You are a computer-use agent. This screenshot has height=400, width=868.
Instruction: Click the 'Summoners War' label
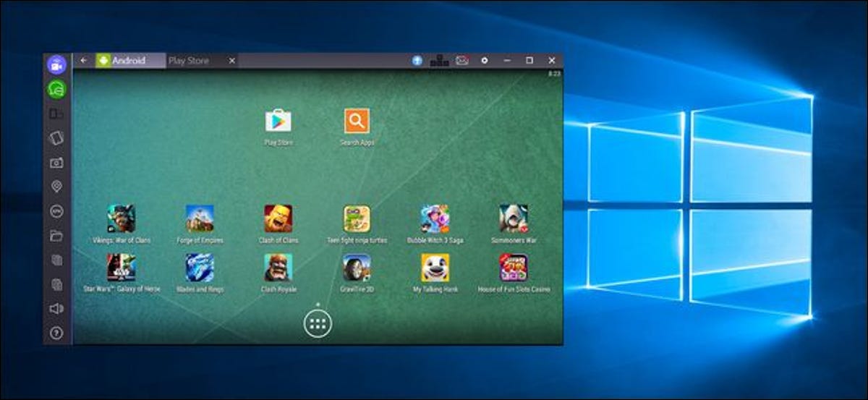click(514, 240)
